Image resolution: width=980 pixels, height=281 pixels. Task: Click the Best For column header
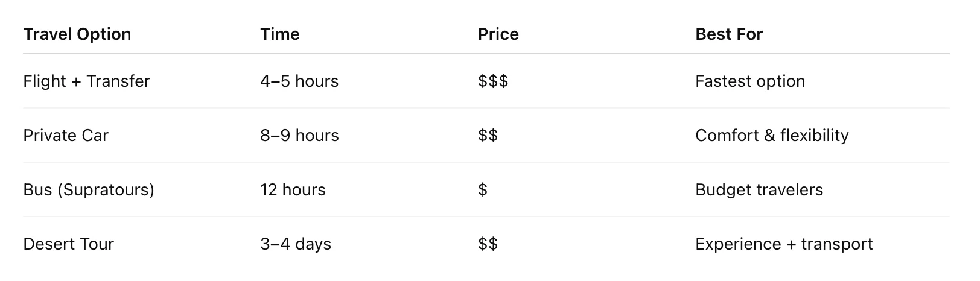[728, 34]
